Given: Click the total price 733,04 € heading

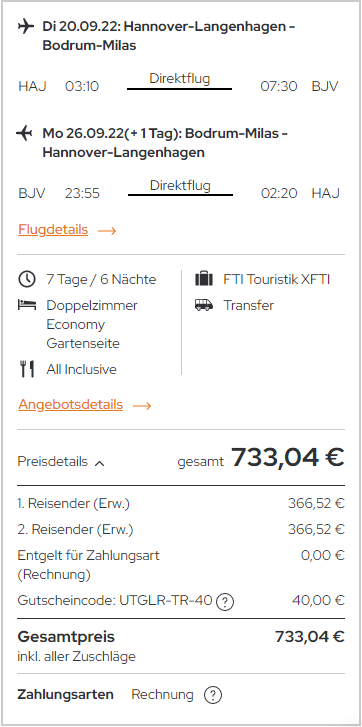Looking at the screenshot, I should tap(288, 457).
